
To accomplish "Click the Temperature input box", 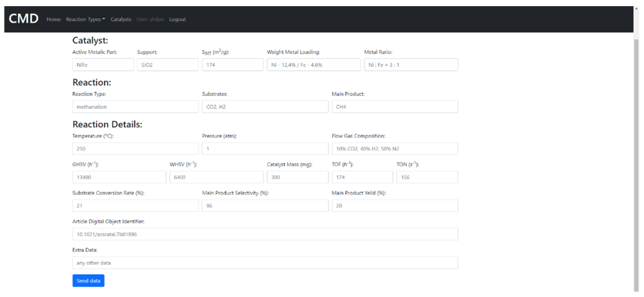I will [x=135, y=149].
